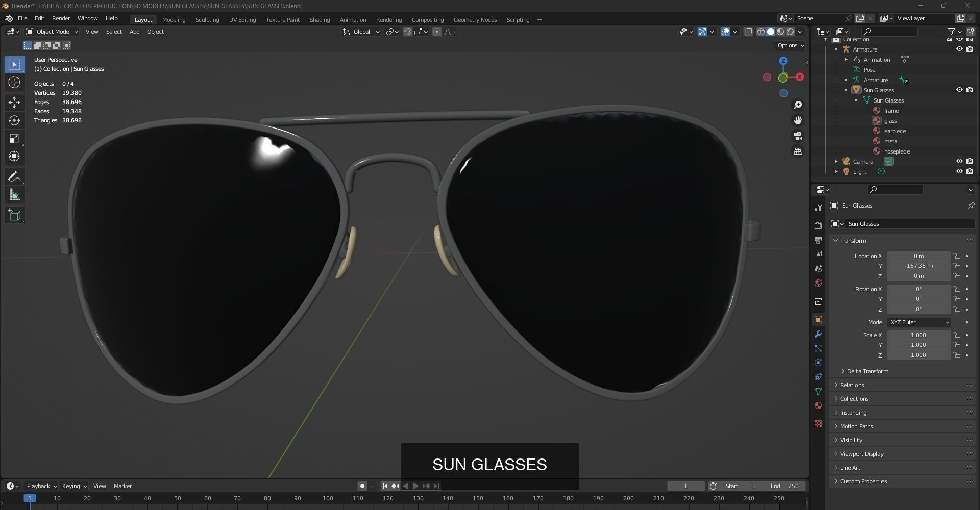The height and width of the screenshot is (510, 980).
Task: Hide the Camera in viewport
Action: [x=959, y=162]
